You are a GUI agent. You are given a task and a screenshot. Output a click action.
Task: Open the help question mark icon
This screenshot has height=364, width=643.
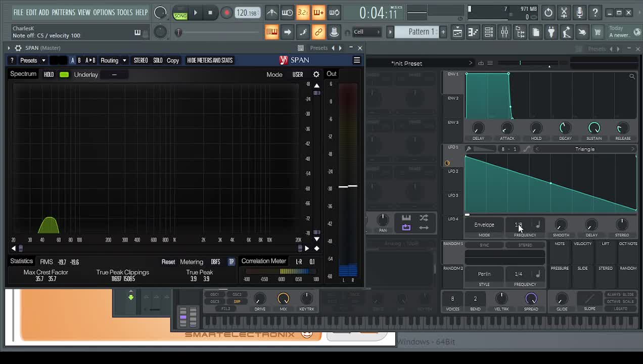coord(595,12)
